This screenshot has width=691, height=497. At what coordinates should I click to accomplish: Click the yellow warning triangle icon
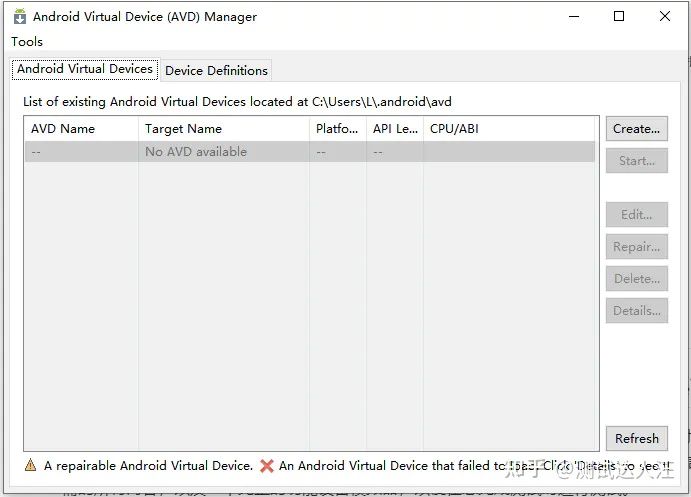tap(30, 465)
